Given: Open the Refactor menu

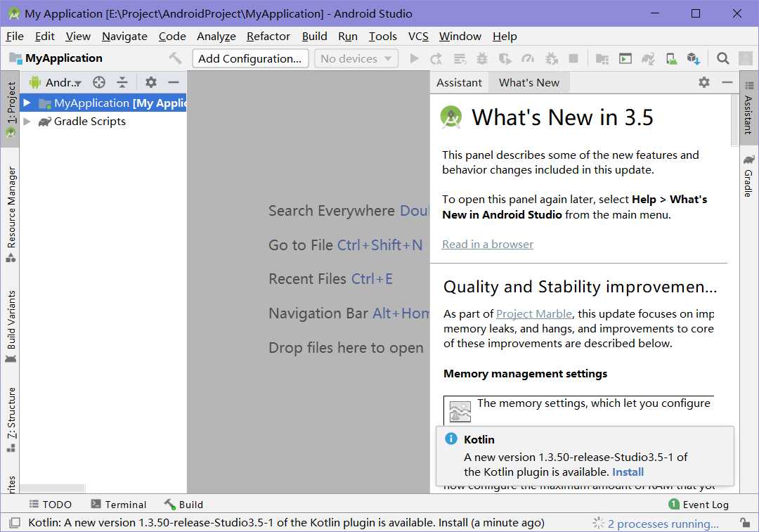Looking at the screenshot, I should [x=268, y=37].
